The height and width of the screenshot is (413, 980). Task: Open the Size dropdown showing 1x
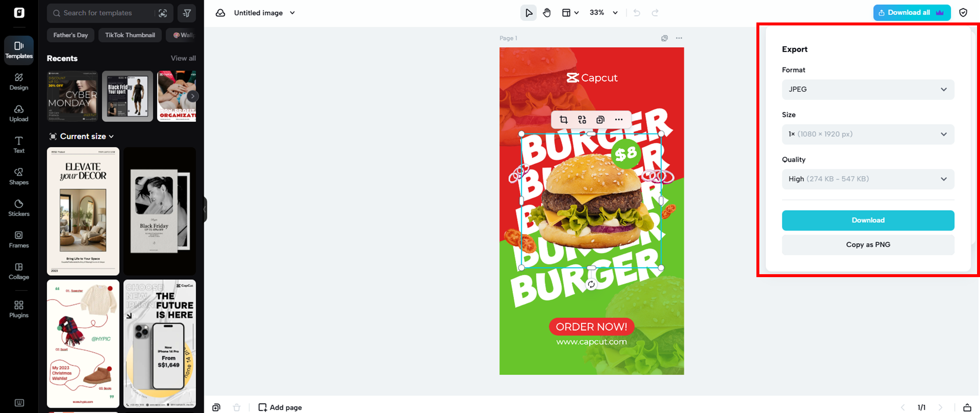coord(868,134)
